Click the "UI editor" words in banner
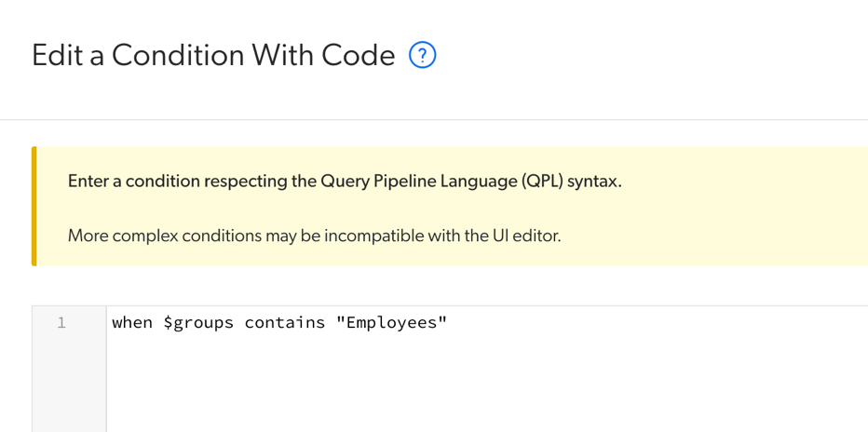868x432 pixels. coord(525,236)
